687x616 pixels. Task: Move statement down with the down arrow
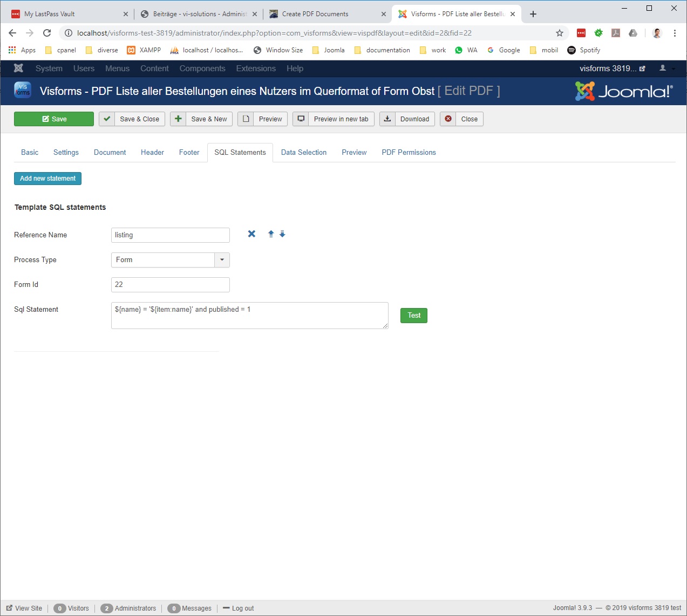tap(282, 234)
